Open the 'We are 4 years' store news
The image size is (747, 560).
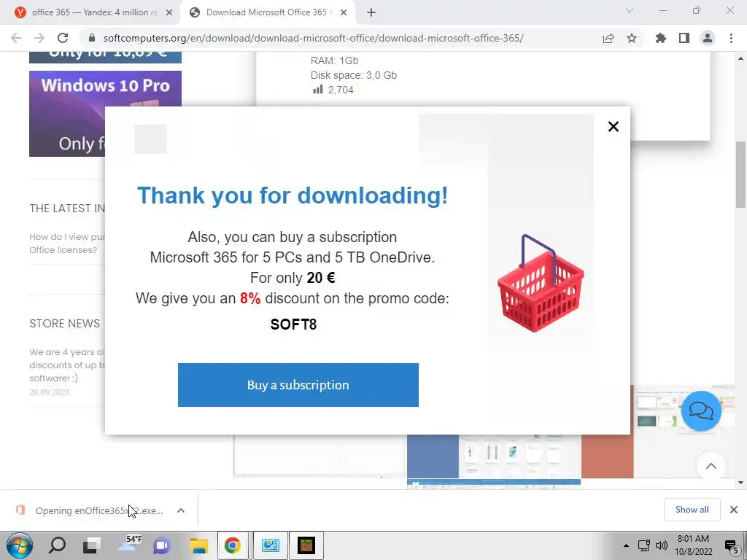67,365
